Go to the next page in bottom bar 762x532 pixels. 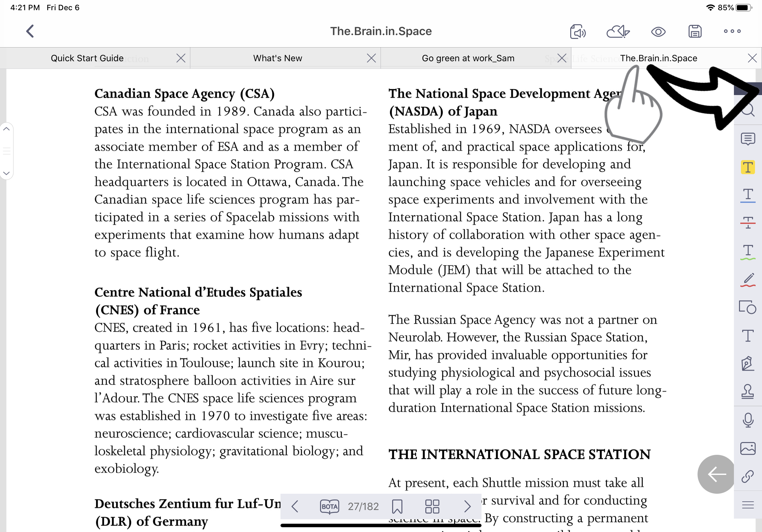click(467, 506)
